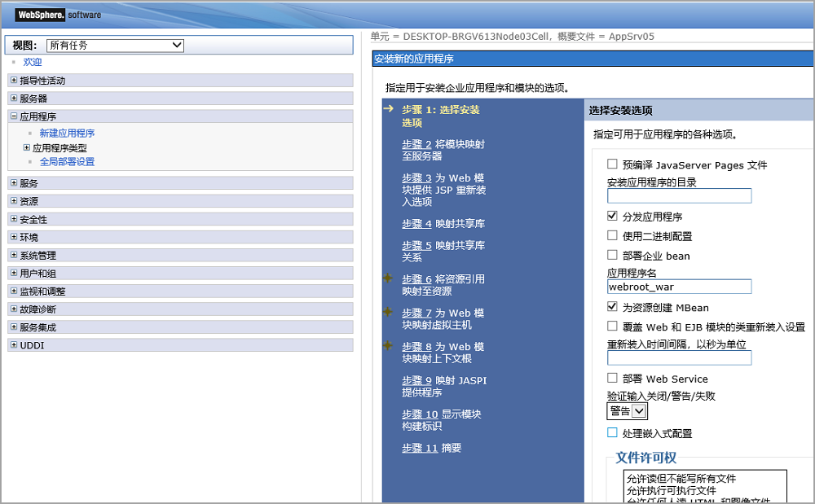Screen dimensions: 815x504
Task: Expand the 用户和组 section
Action: 14,273
